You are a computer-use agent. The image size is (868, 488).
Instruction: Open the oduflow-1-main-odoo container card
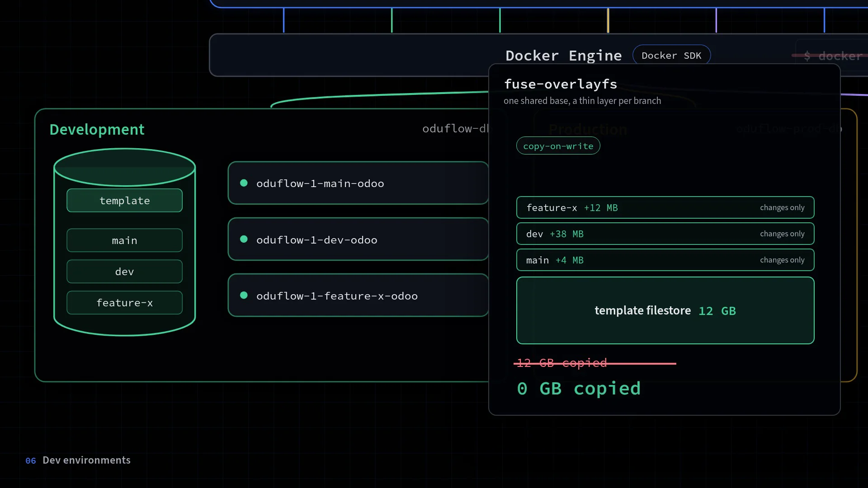point(358,183)
